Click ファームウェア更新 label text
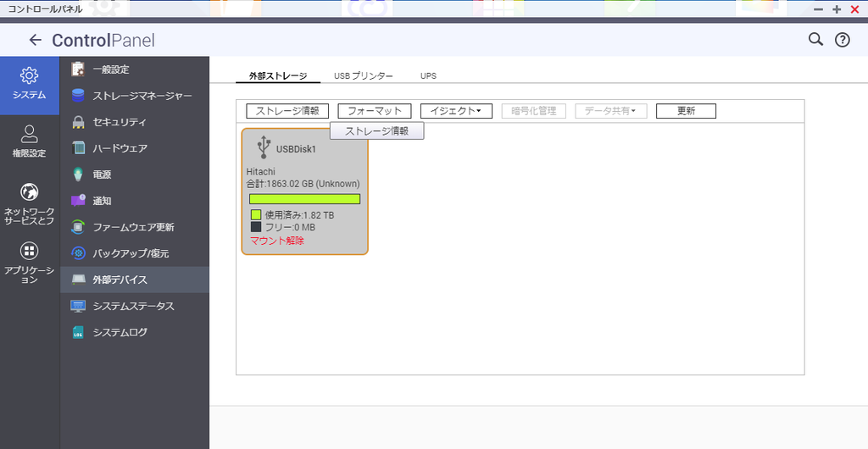868x449 pixels. pos(133,227)
